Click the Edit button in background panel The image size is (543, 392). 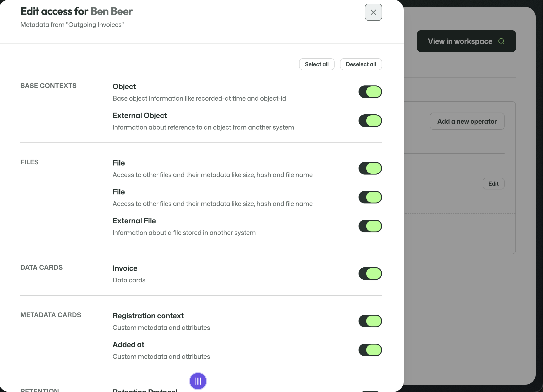point(493,184)
